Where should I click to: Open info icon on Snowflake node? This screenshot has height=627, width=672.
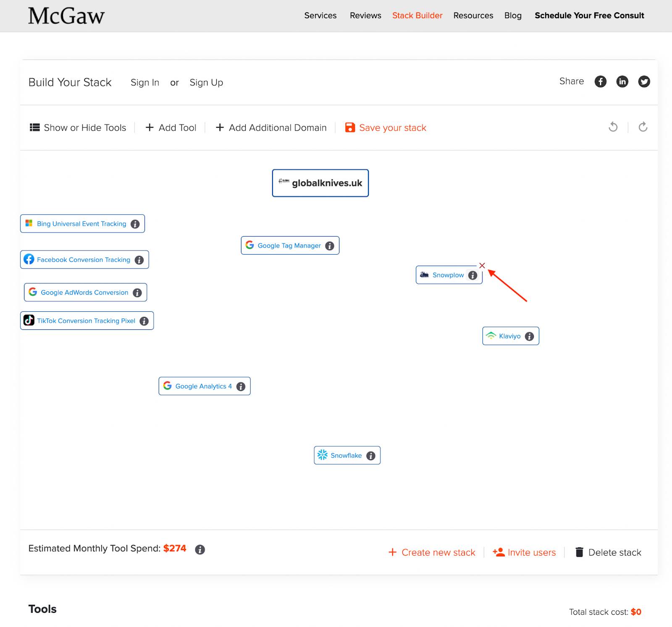point(370,456)
